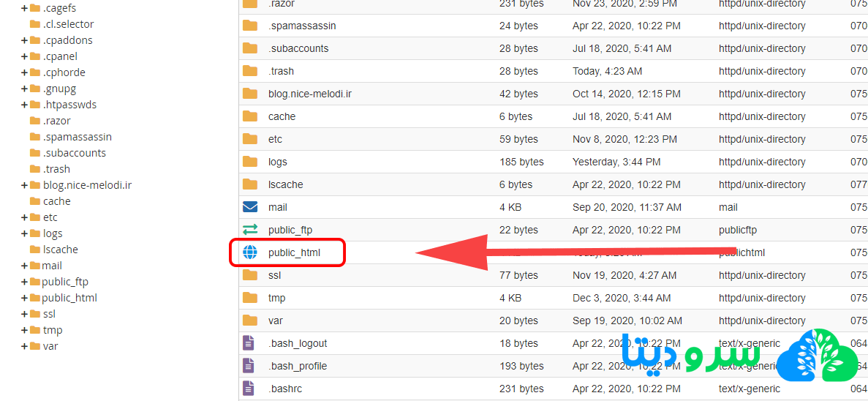The image size is (868, 401).
Task: Select .spamassassin in the folder tree
Action: click(x=77, y=137)
